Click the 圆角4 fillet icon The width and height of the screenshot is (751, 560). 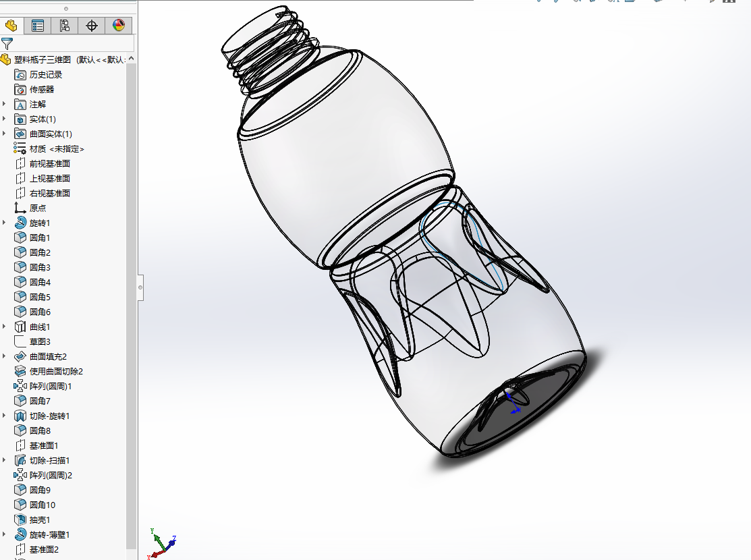click(20, 282)
